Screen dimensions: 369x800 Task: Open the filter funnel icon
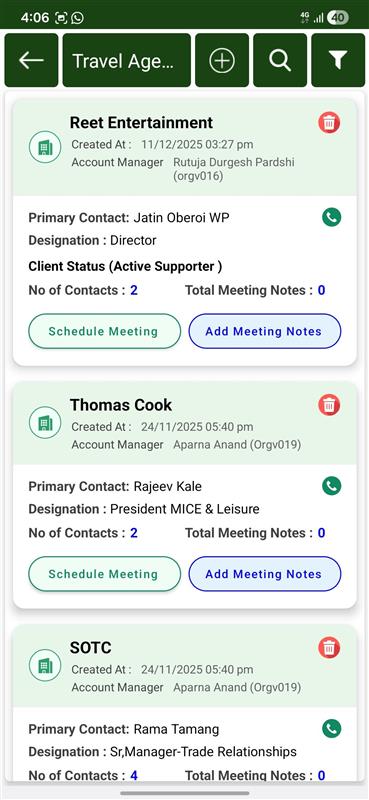tap(338, 60)
